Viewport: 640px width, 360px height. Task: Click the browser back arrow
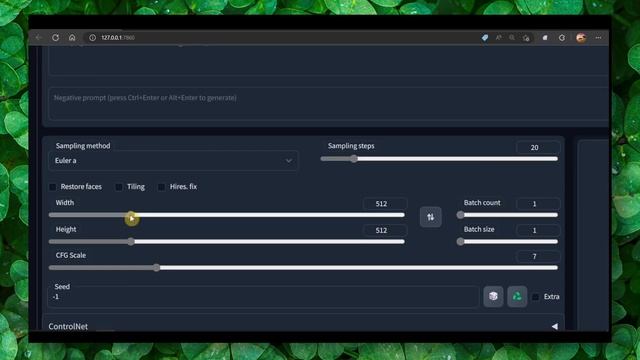click(x=39, y=38)
